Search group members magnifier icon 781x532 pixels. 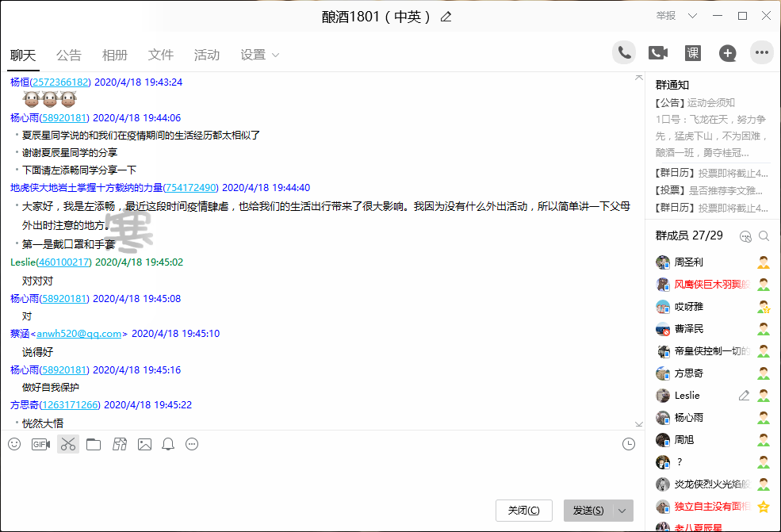(764, 235)
